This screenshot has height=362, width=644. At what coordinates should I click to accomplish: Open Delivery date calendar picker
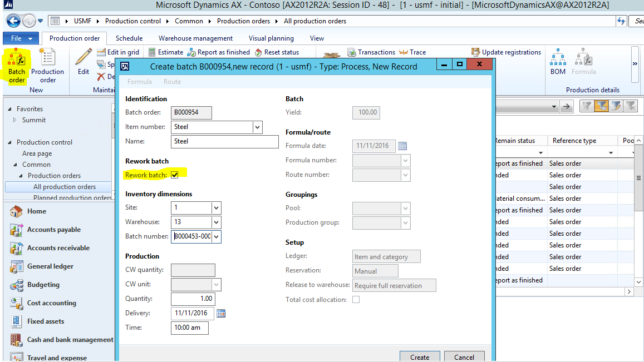click(221, 313)
